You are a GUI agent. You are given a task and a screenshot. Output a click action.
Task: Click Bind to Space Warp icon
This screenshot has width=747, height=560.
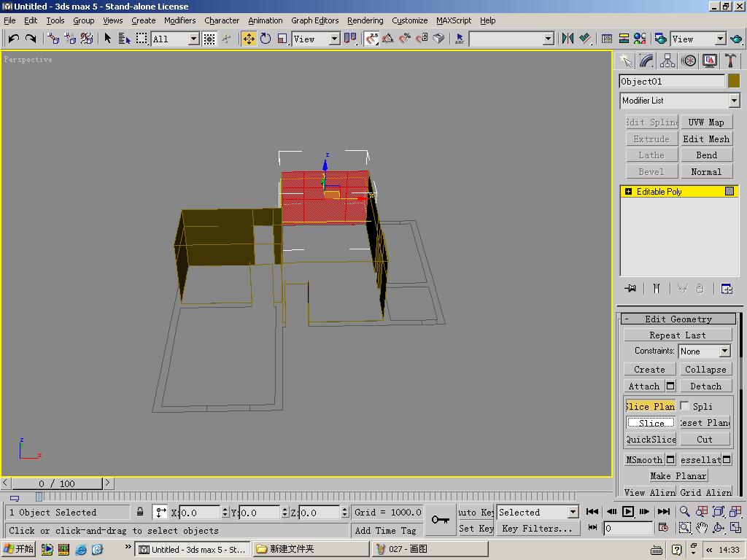pos(87,39)
